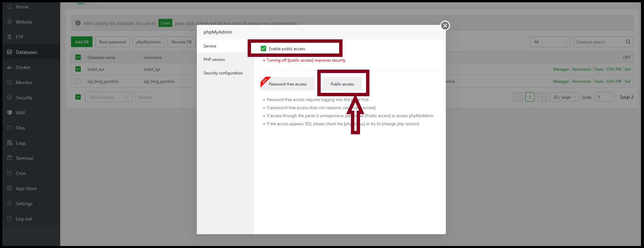Open Tools for sql_blog_gonshin
644x248 pixels.
click(x=599, y=81)
